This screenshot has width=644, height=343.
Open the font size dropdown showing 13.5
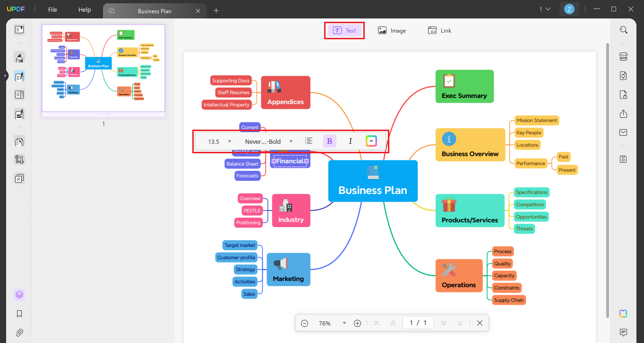229,141
